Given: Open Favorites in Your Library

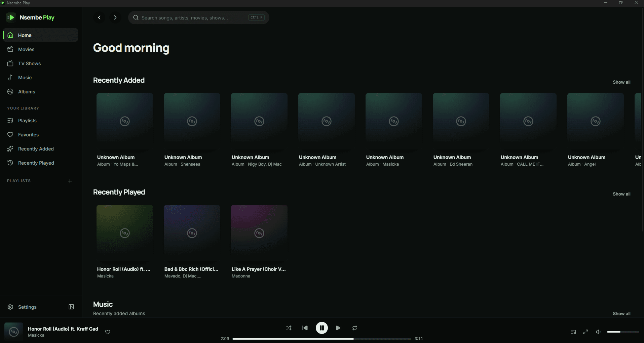Looking at the screenshot, I should [41, 135].
